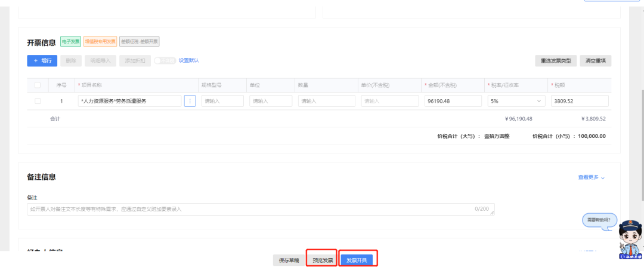644x267 pixels.
Task: Open the three-dot menu beside 项目名称 field
Action: [190, 101]
